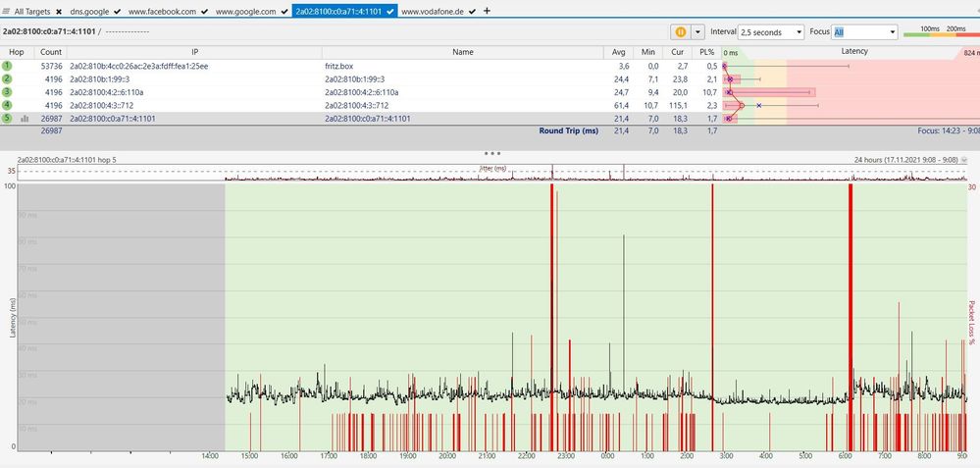The image size is (980, 468).
Task: Click the hop 5 latency bar in the Latency column
Action: pos(731,118)
